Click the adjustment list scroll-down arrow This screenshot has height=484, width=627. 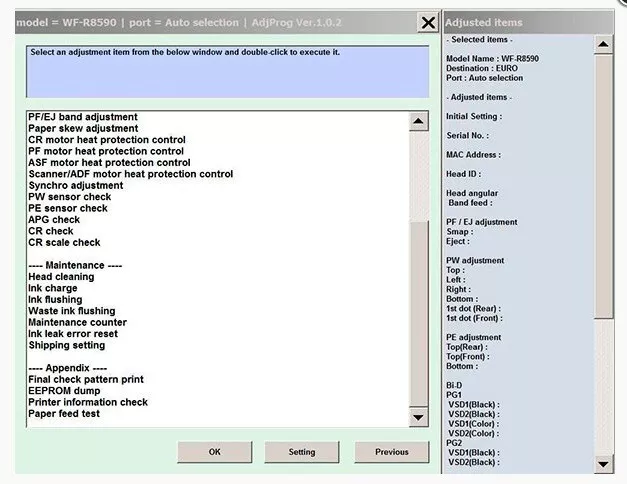coord(418,418)
